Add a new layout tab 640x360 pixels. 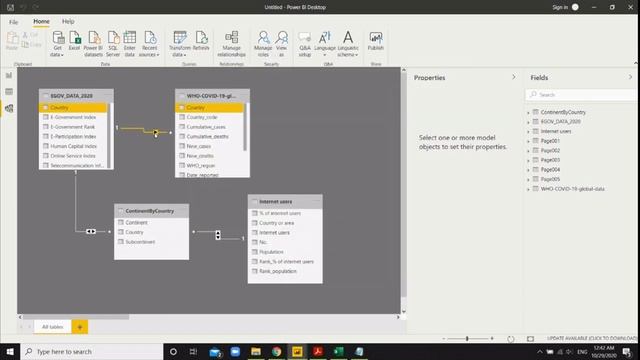coord(80,327)
